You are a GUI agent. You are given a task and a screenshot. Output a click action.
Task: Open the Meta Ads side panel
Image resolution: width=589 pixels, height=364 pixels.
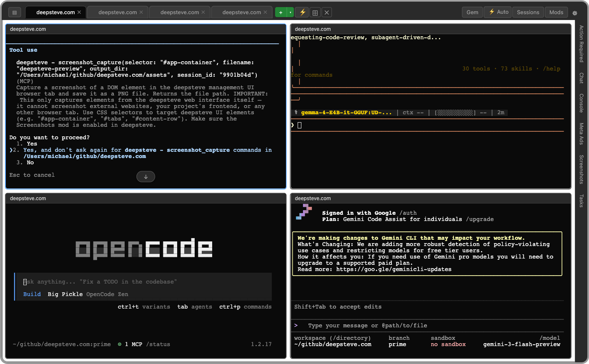point(581,133)
